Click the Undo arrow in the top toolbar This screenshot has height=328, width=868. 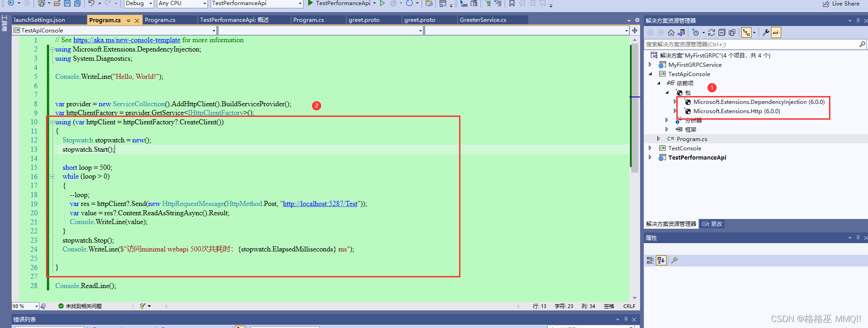click(x=91, y=3)
